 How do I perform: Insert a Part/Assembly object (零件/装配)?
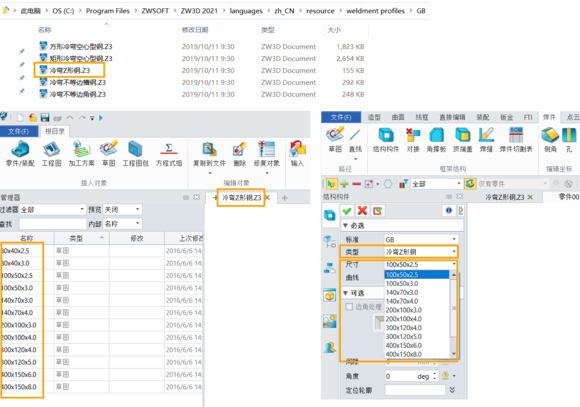click(20, 154)
